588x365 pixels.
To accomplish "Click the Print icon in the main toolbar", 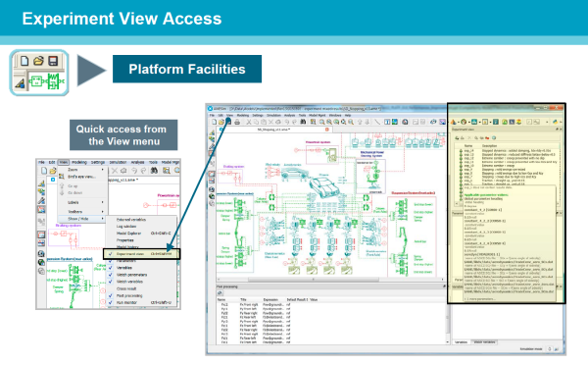I will coord(237,122).
